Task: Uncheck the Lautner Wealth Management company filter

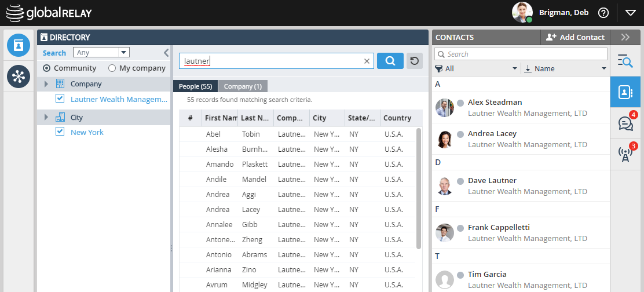Action: (x=60, y=98)
